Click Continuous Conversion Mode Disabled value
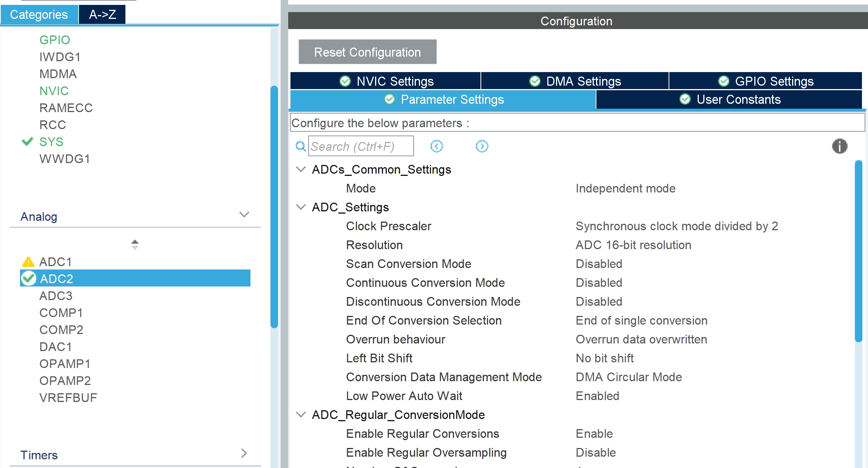 [599, 283]
